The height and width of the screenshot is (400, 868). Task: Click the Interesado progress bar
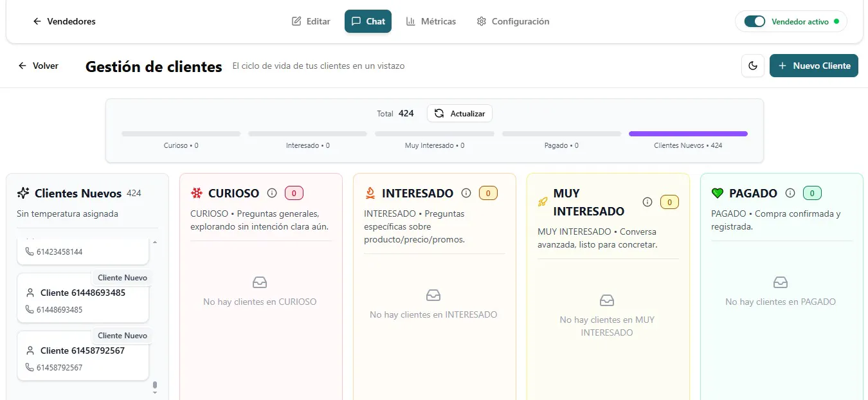[x=307, y=134]
